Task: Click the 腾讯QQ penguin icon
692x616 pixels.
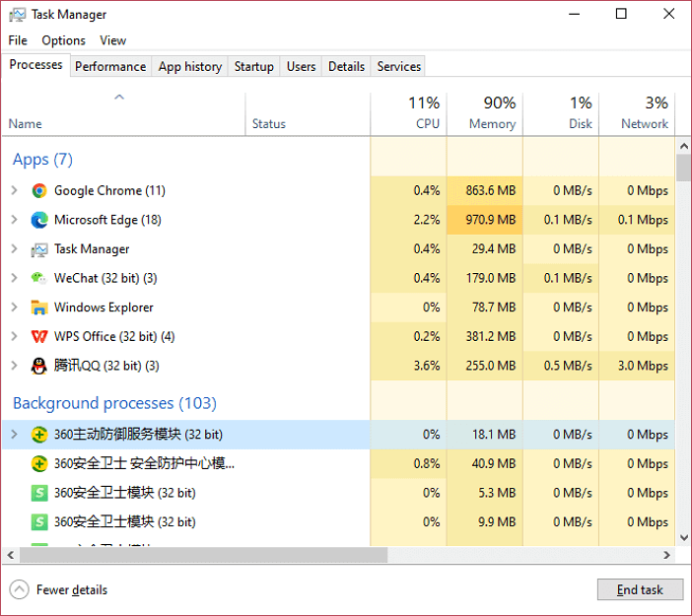Action: 39,366
